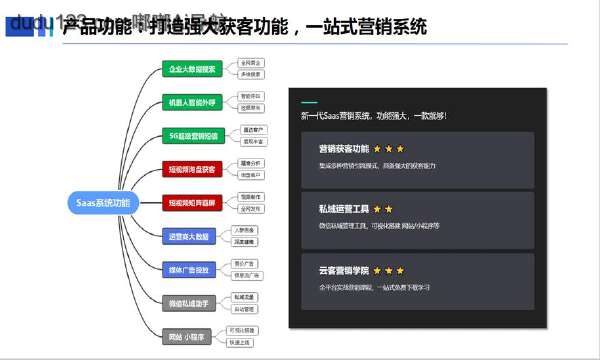Select the green 机器人智能外呼 node

point(192,102)
